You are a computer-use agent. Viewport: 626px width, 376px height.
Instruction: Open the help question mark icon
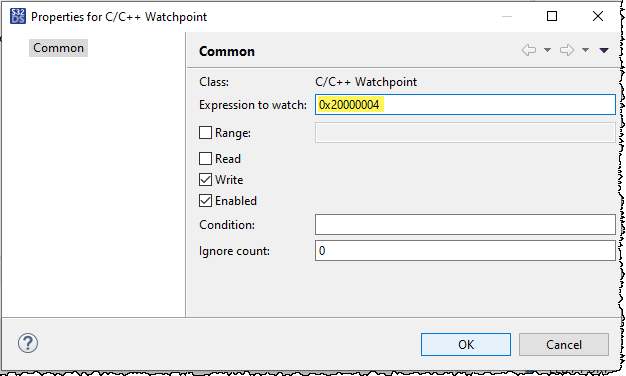click(28, 343)
